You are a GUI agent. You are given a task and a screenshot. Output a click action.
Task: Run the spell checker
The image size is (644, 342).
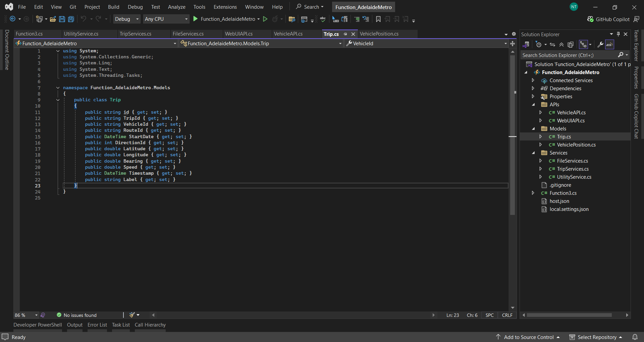[323, 19]
